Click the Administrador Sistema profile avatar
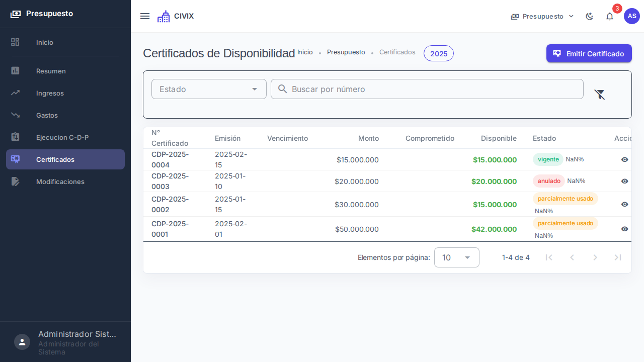This screenshot has width=644, height=362. coord(22,342)
